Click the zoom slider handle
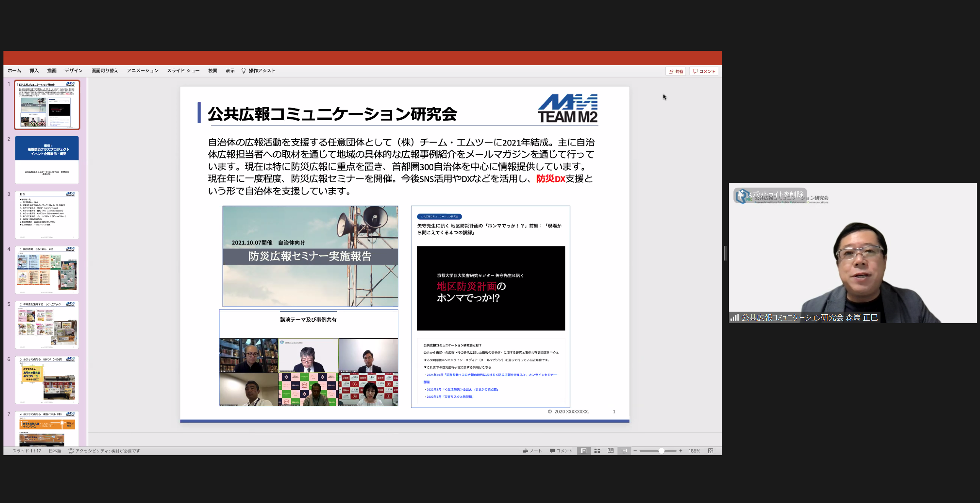 pyautogui.click(x=661, y=451)
